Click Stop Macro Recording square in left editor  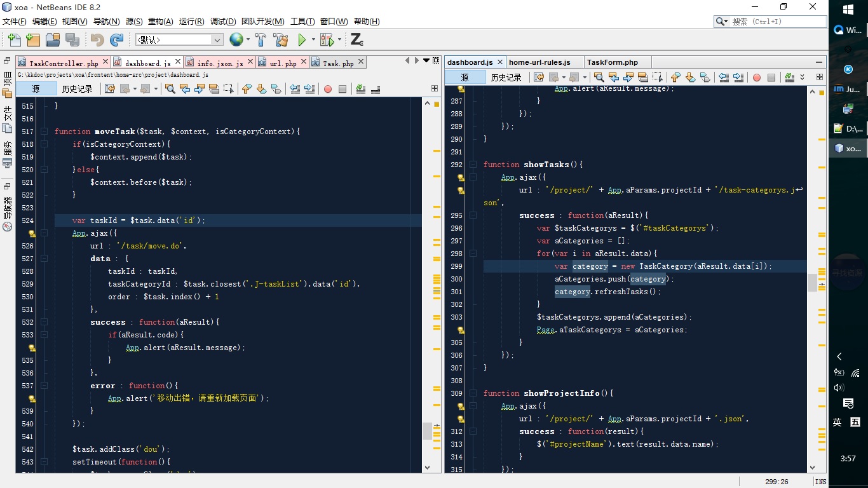click(342, 89)
